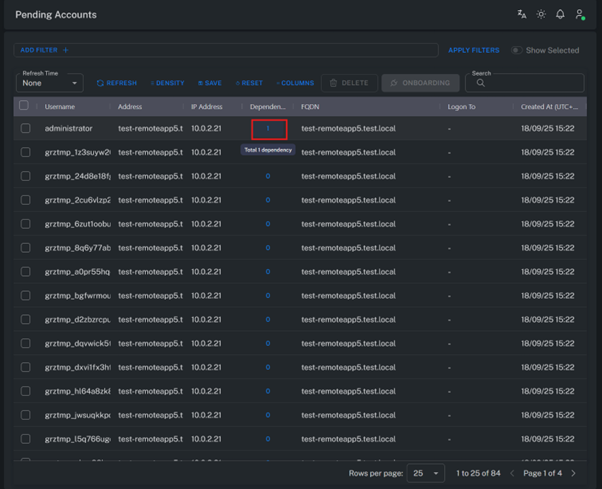602x489 pixels.
Task: Open the Refresh Time dropdown
Action: click(49, 83)
